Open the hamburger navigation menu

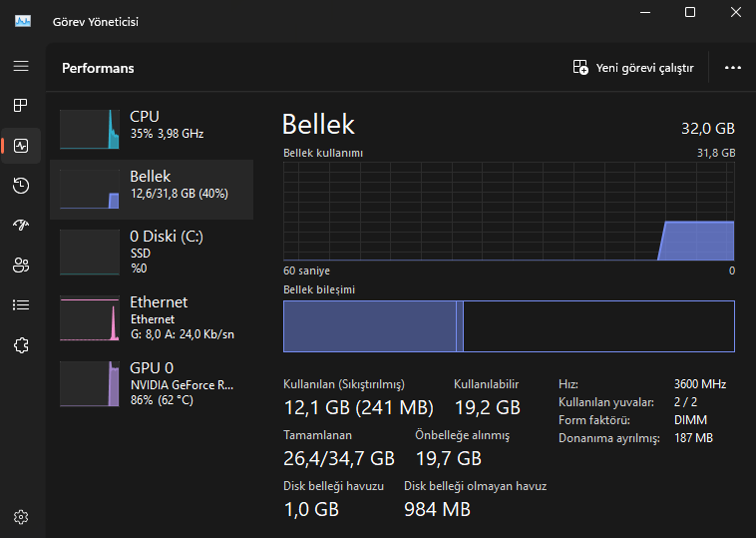click(x=21, y=66)
